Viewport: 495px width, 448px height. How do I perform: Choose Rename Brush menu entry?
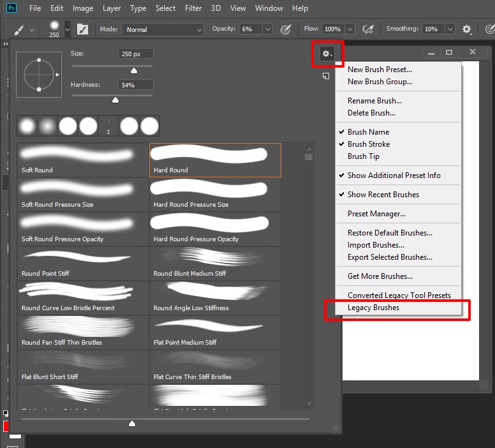click(398, 101)
